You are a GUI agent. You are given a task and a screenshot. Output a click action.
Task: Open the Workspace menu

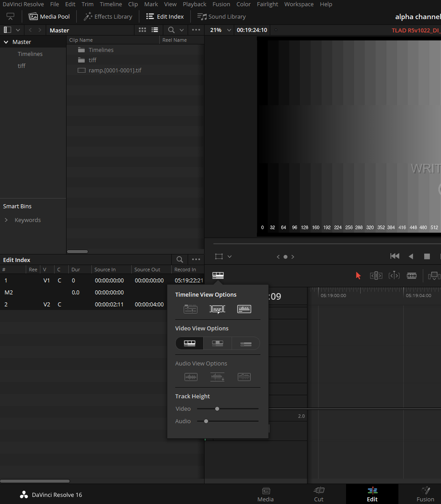point(299,4)
